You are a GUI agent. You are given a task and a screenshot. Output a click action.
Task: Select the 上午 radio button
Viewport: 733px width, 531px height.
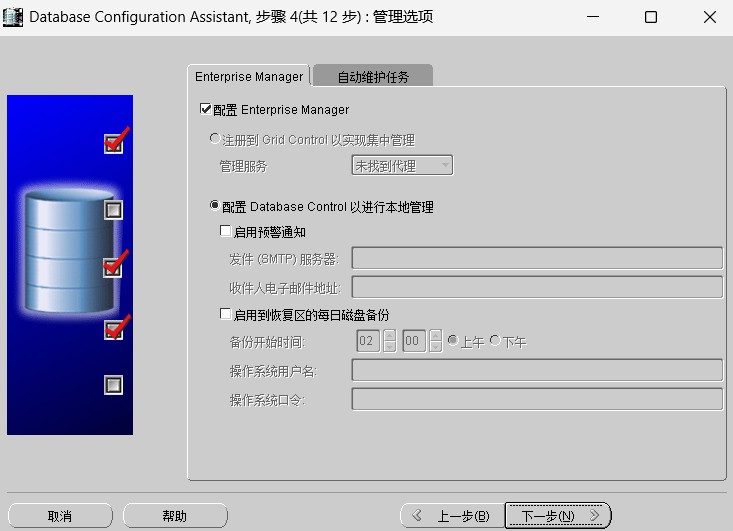coord(453,340)
